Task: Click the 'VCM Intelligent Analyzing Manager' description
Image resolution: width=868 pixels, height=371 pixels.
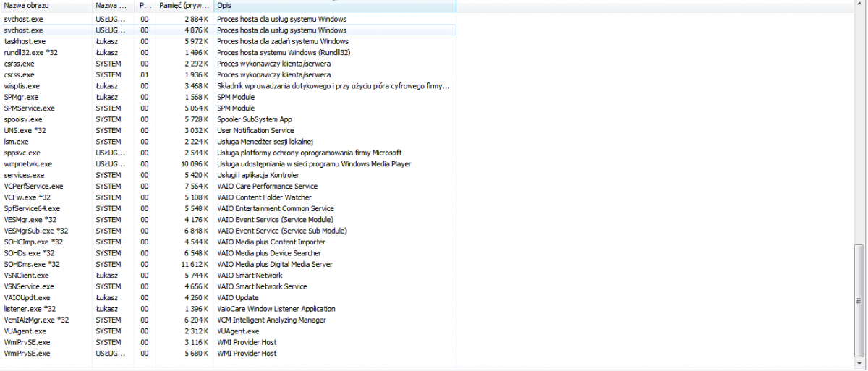Action: (271, 320)
